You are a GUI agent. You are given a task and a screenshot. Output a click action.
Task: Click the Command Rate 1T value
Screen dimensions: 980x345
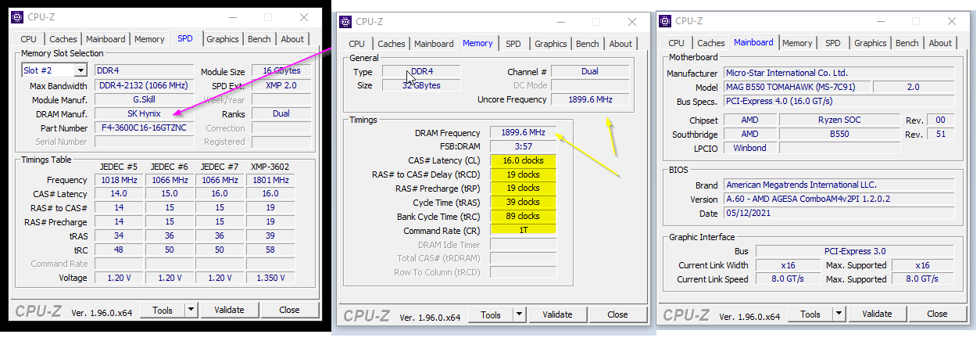(523, 230)
